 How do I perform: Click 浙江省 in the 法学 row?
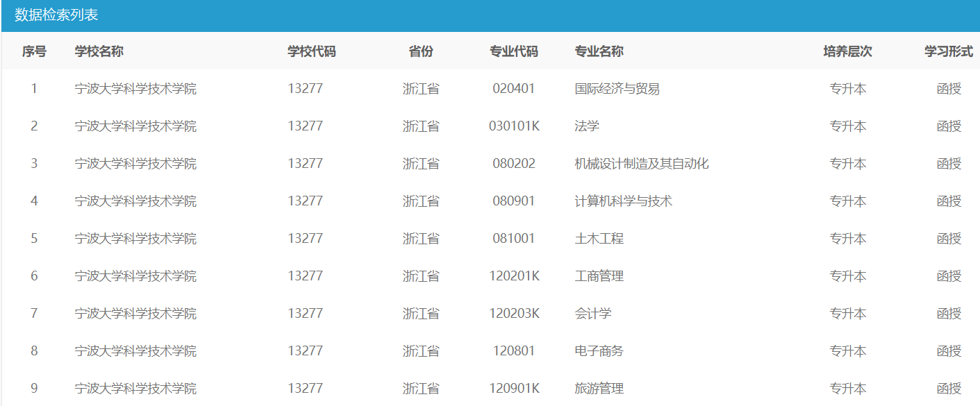(421, 126)
